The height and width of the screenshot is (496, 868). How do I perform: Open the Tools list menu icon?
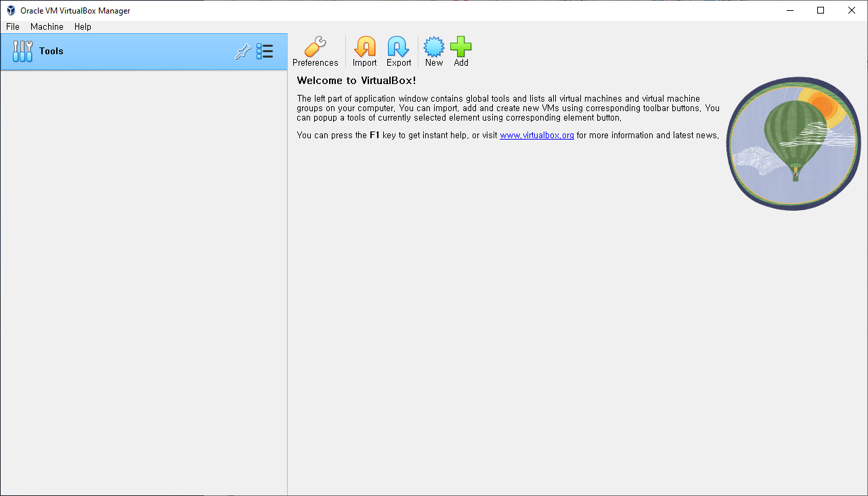tap(265, 51)
